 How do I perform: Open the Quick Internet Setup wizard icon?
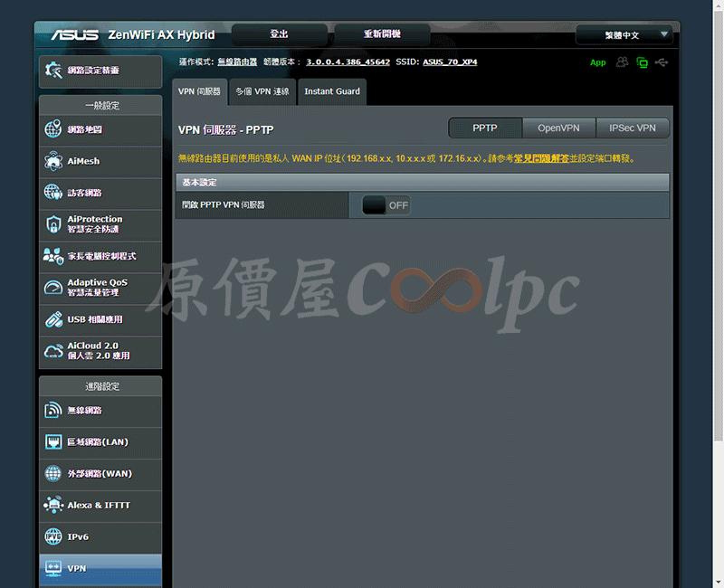(x=53, y=71)
